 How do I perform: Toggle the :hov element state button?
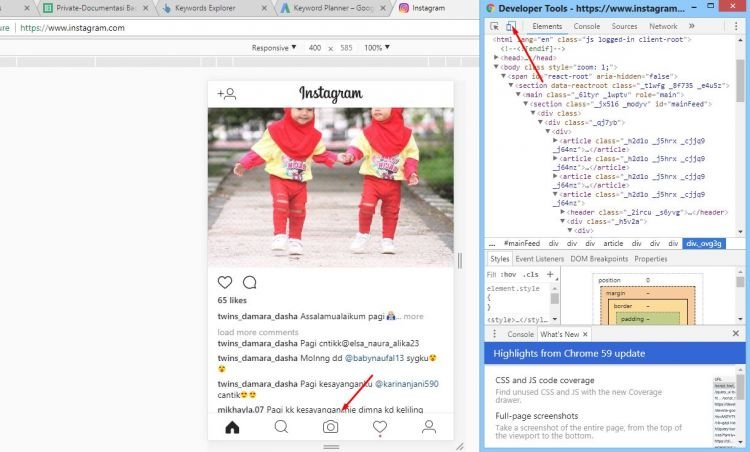[508, 275]
